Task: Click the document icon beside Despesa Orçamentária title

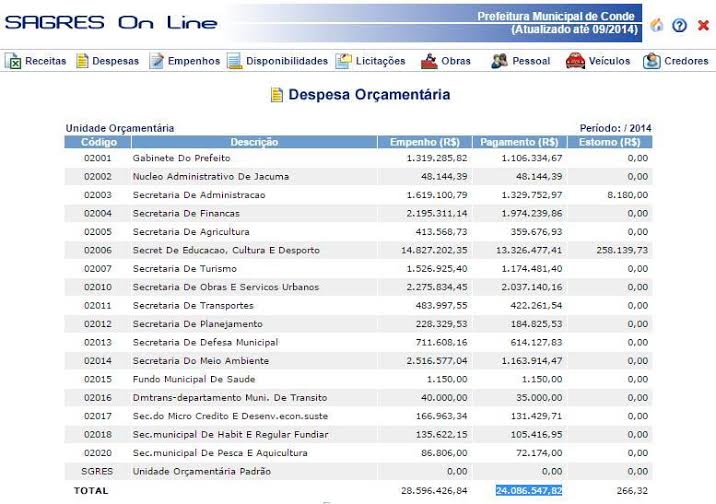Action: (x=277, y=94)
